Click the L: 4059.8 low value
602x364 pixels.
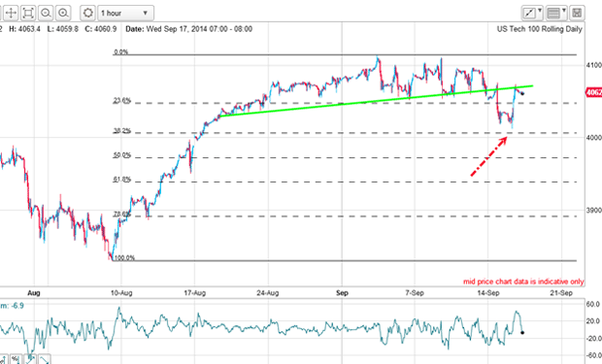(x=63, y=29)
